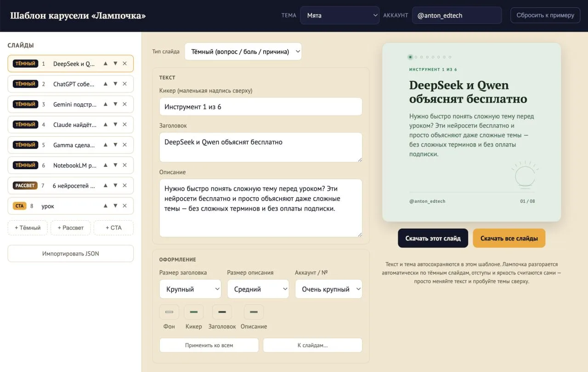The height and width of the screenshot is (372, 588).
Task: Remove slide 4 Claude
Action: (124, 124)
